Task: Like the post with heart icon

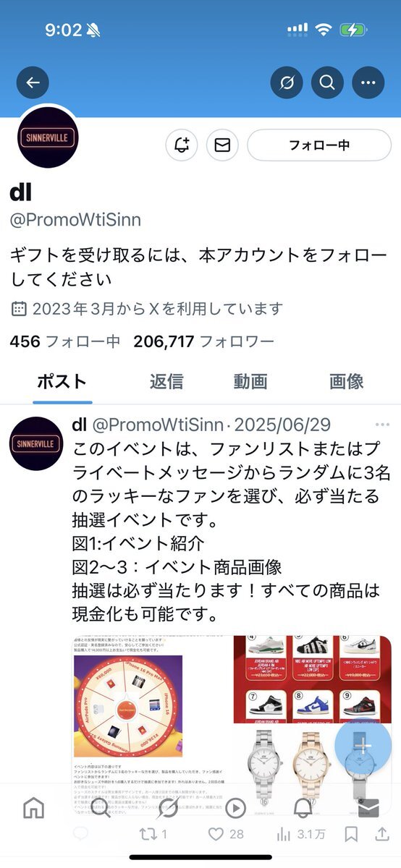Action: [x=225, y=834]
